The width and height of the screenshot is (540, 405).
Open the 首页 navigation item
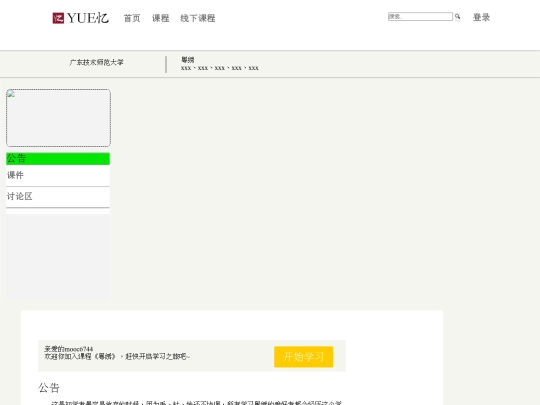coord(132,18)
